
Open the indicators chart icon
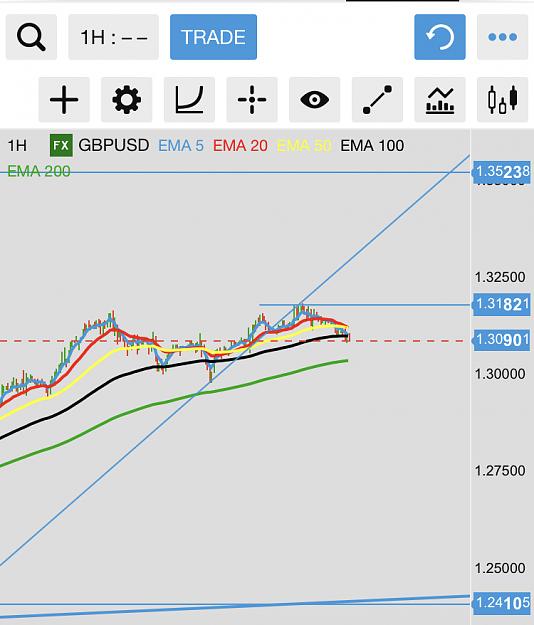point(440,100)
